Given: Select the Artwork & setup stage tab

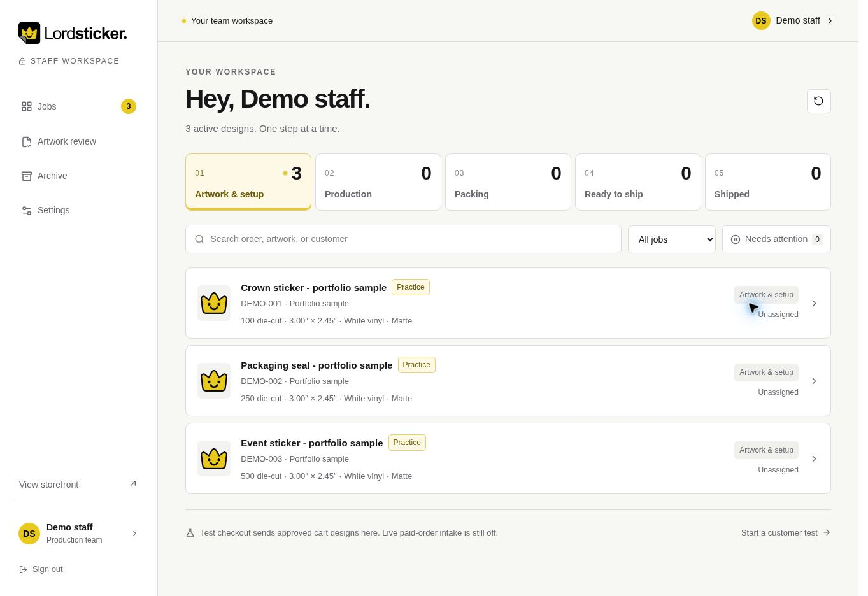Looking at the screenshot, I should click(x=248, y=182).
